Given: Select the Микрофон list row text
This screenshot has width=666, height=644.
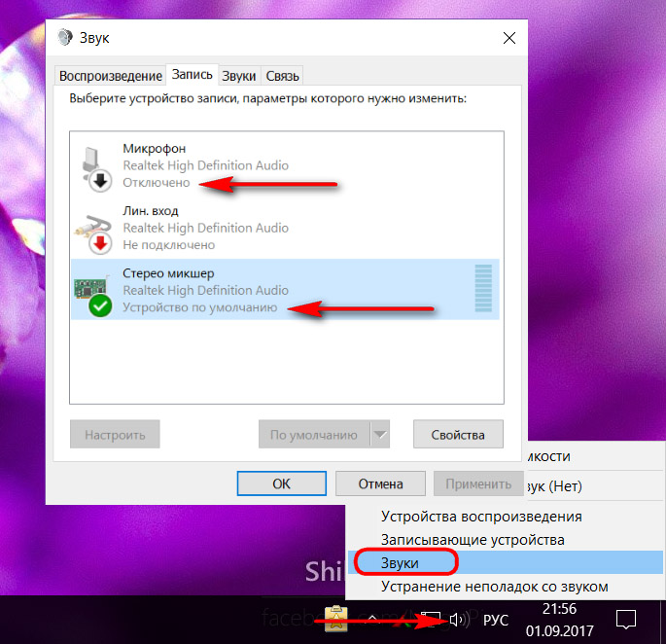Looking at the screenshot, I should (155, 149).
